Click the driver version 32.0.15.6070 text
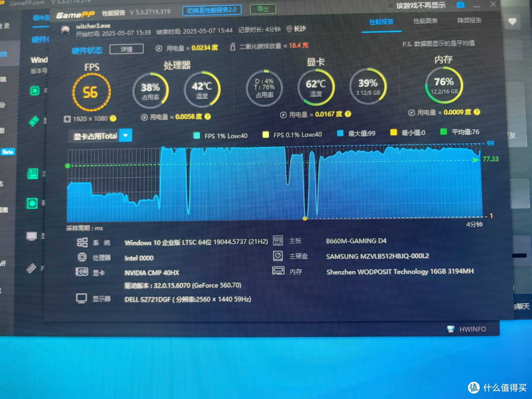Screen dimensions: 532x399 pos(183,285)
